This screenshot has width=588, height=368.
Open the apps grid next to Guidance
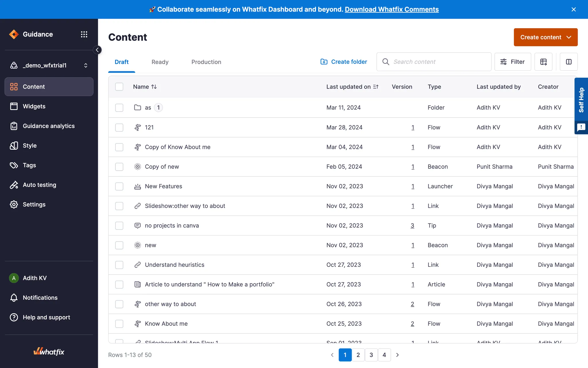point(84,34)
